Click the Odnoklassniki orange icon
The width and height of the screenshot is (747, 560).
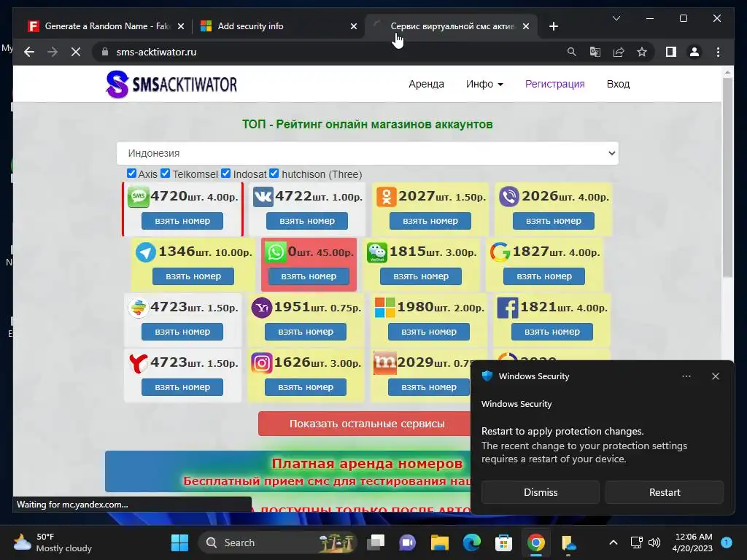(x=387, y=196)
